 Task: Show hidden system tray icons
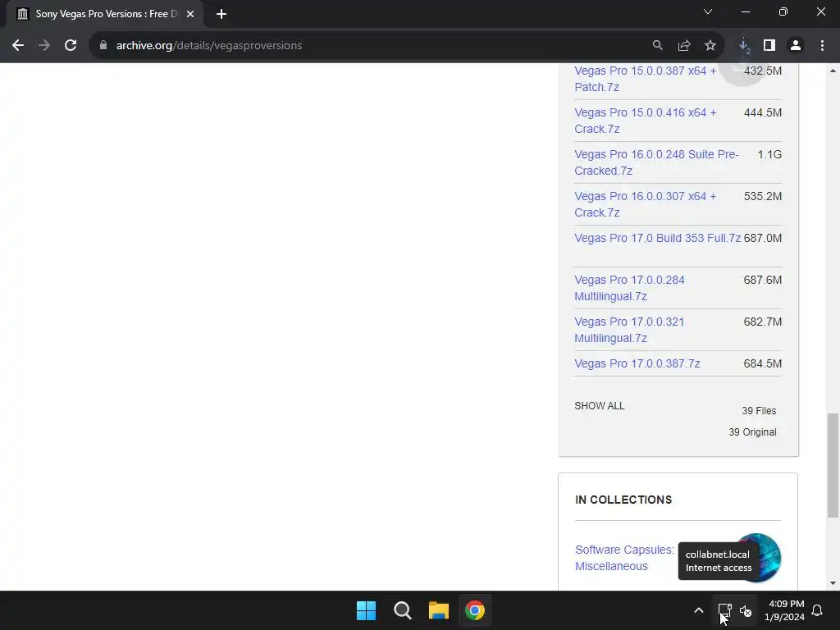[699, 610]
